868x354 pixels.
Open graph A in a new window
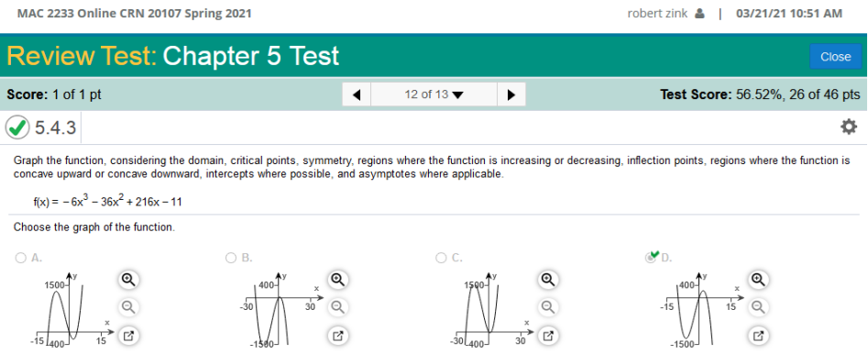tap(128, 335)
